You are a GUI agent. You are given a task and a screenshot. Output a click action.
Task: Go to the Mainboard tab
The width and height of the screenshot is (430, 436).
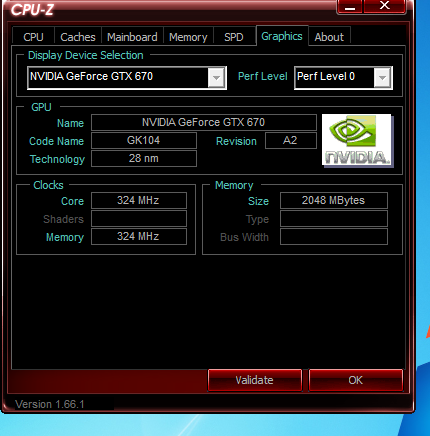[x=132, y=37]
